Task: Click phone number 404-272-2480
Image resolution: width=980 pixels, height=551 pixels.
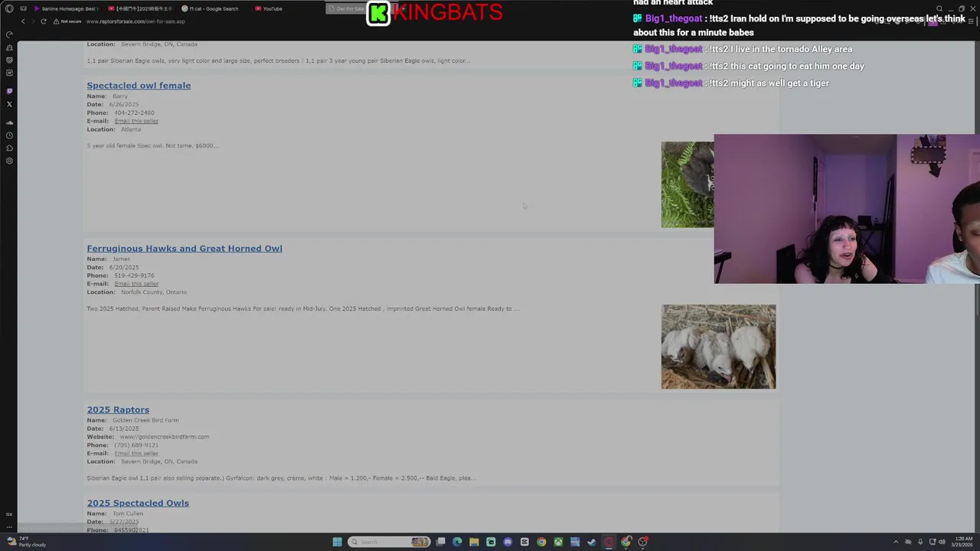Action: pyautogui.click(x=134, y=113)
